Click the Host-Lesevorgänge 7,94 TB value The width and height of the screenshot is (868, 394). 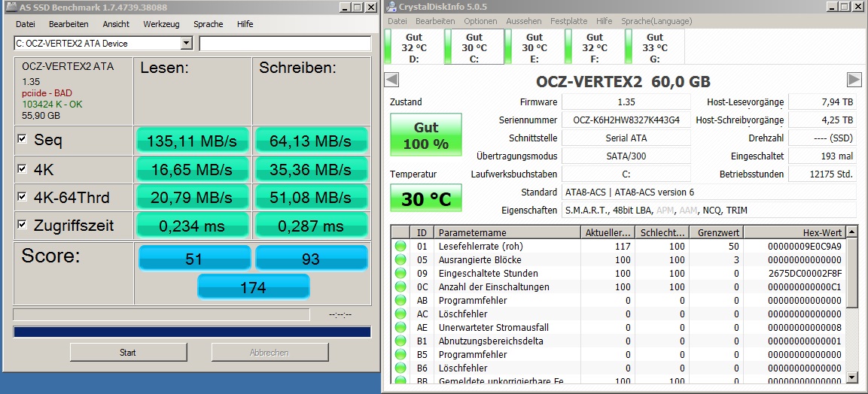(822, 102)
